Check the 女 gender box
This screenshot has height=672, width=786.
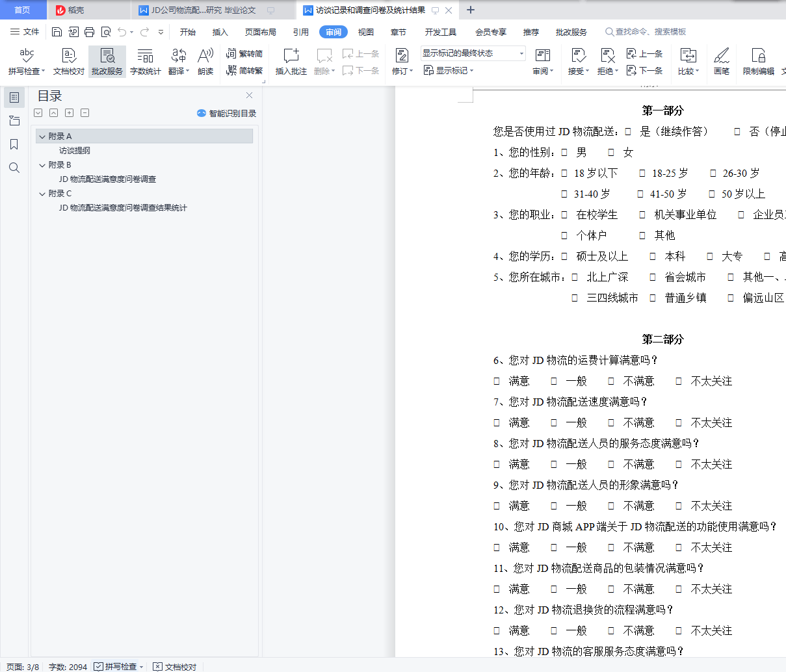coord(611,153)
